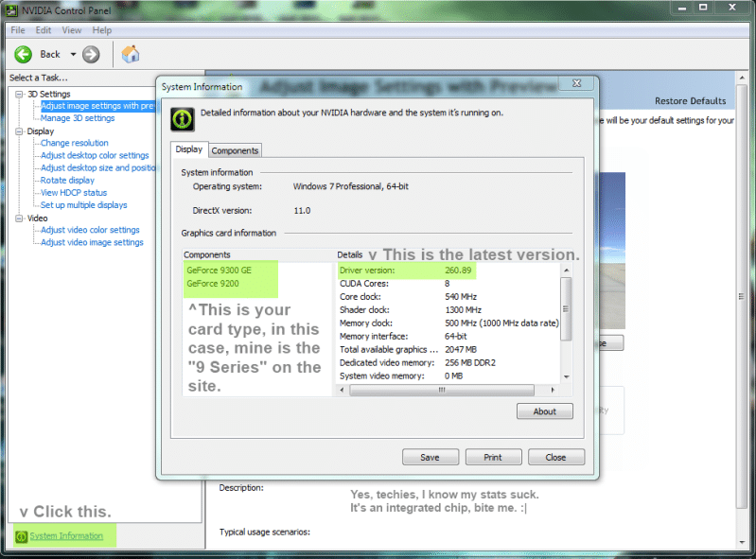Click the Print button

[x=493, y=457]
